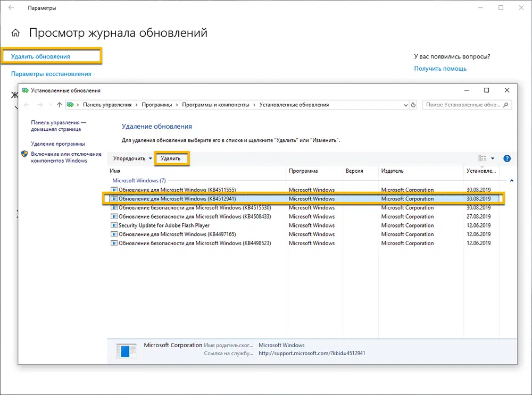
Task: Click the home icon in the Settings window
Action: coord(15,32)
